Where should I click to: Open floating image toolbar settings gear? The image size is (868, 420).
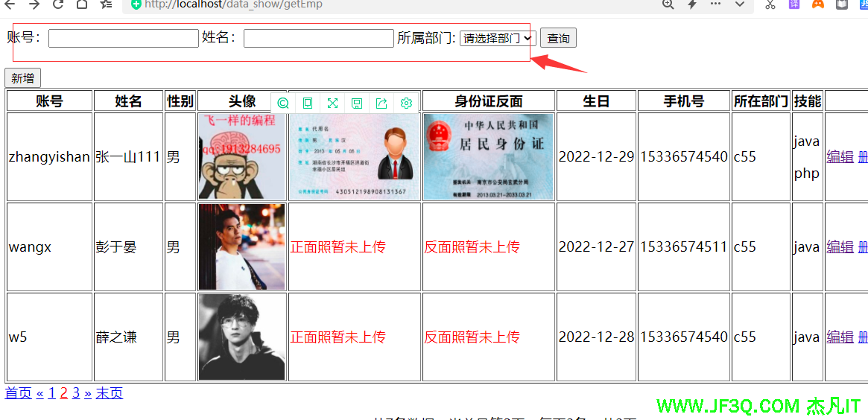[406, 103]
